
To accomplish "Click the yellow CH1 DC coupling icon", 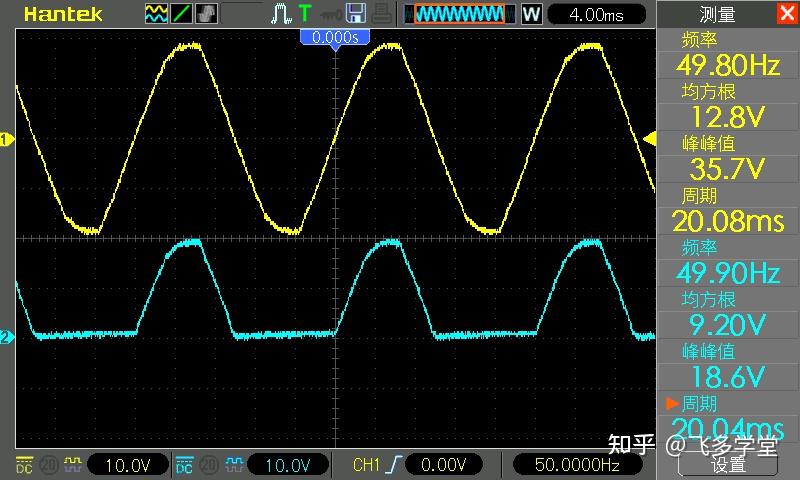I will pyautogui.click(x=24, y=465).
